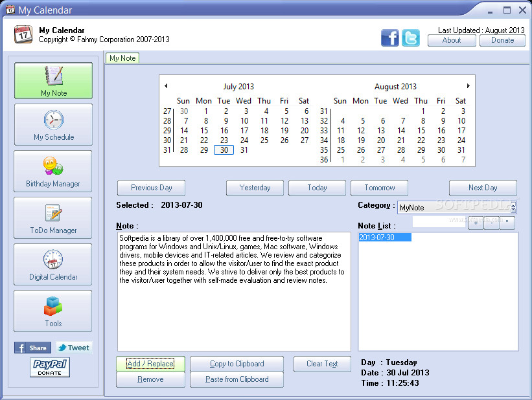The image size is (532, 400).
Task: Select August 26 in the calendar
Action: [x=361, y=150]
